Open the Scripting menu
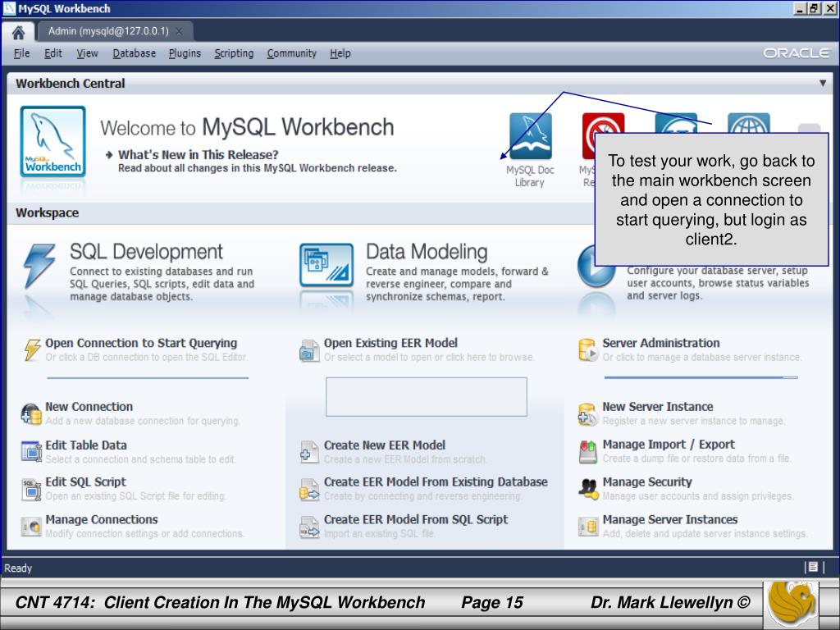The image size is (840, 630). (x=234, y=53)
